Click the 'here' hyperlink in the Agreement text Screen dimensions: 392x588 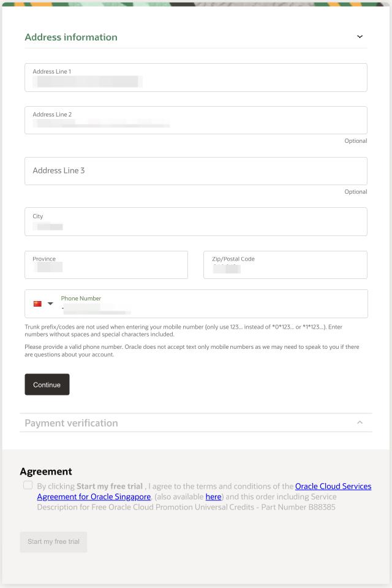pos(213,497)
